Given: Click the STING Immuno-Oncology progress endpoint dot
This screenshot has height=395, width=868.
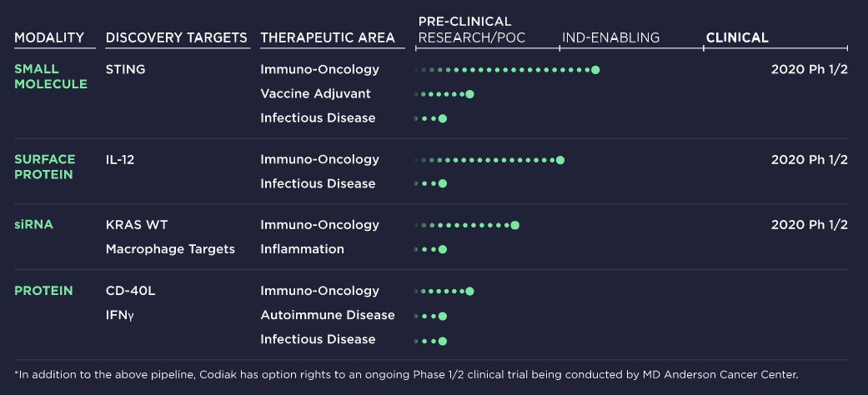Looking at the screenshot, I should click(x=595, y=70).
